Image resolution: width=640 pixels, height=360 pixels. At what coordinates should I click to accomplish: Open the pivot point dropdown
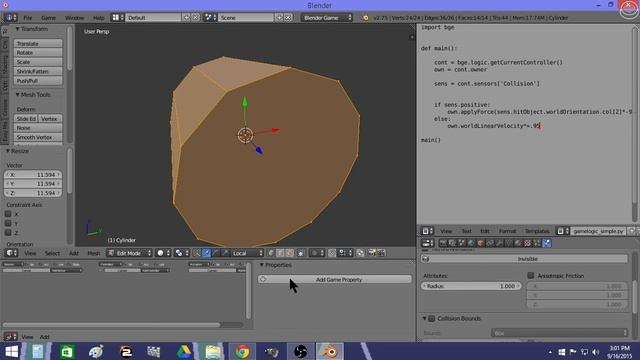coord(182,253)
